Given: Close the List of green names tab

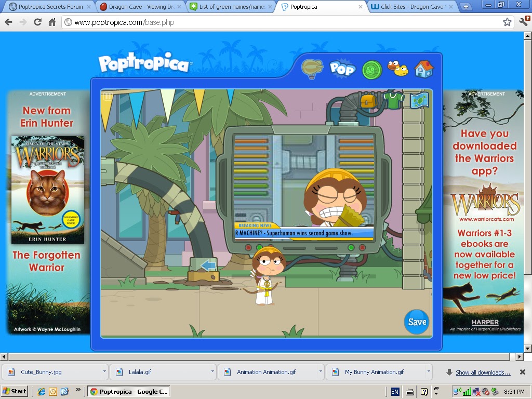Looking at the screenshot, I should point(270,7).
